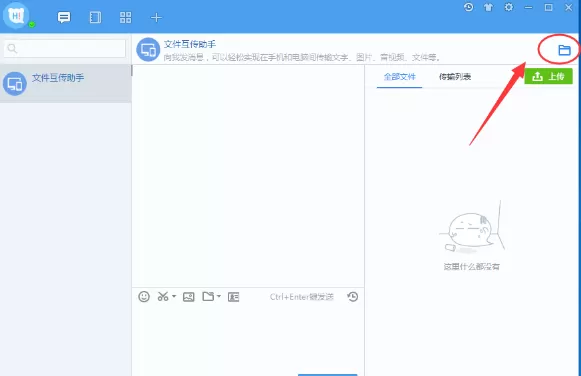This screenshot has height=376, width=581.
Task: Click the conversation list scrollbar handle
Action: [x=131, y=70]
